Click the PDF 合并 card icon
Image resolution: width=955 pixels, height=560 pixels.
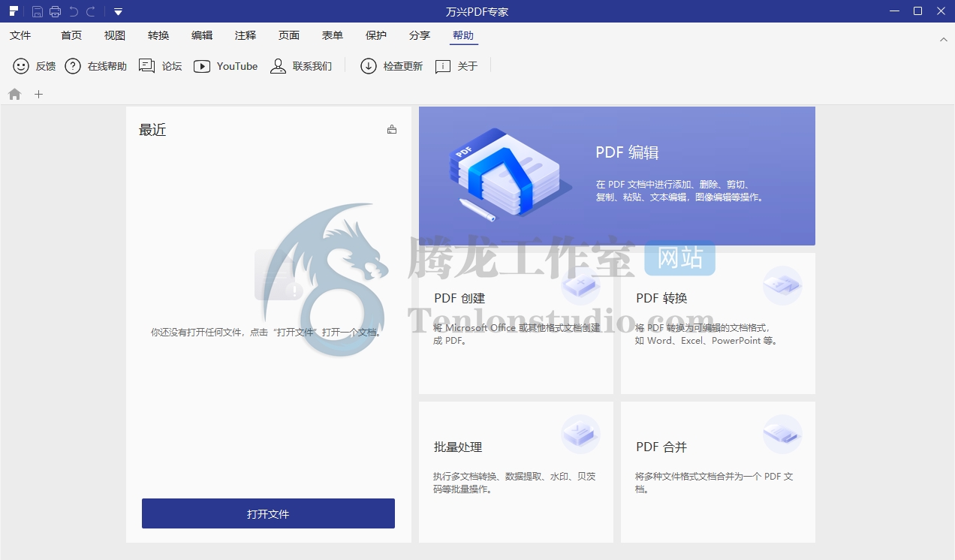pyautogui.click(x=782, y=434)
